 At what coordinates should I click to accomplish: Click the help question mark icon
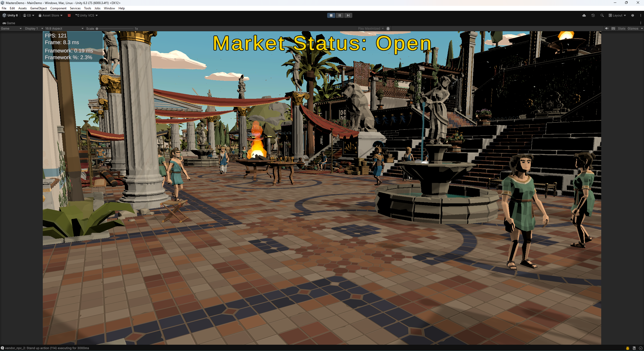pyautogui.click(x=633, y=15)
